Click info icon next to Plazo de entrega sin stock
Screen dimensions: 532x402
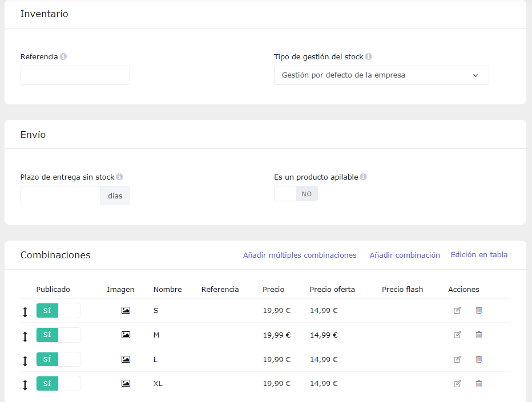click(x=119, y=177)
